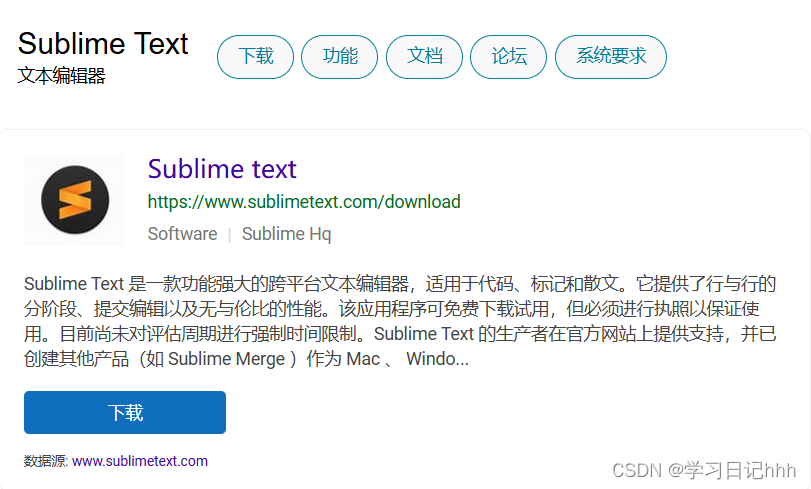The image size is (811, 489).
Task: Click the Sublime Text logo thumbnail
Action: 74,200
